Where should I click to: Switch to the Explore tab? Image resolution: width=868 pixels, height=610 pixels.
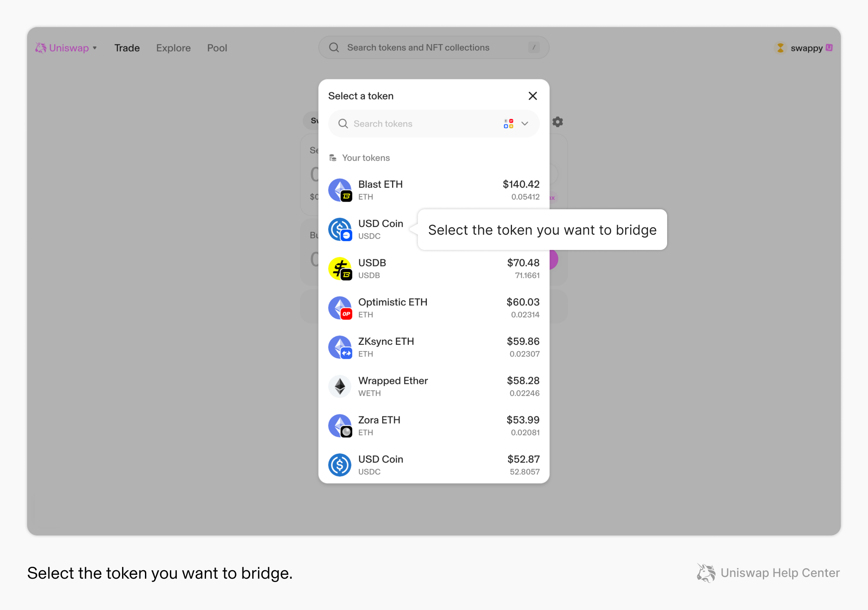[173, 48]
